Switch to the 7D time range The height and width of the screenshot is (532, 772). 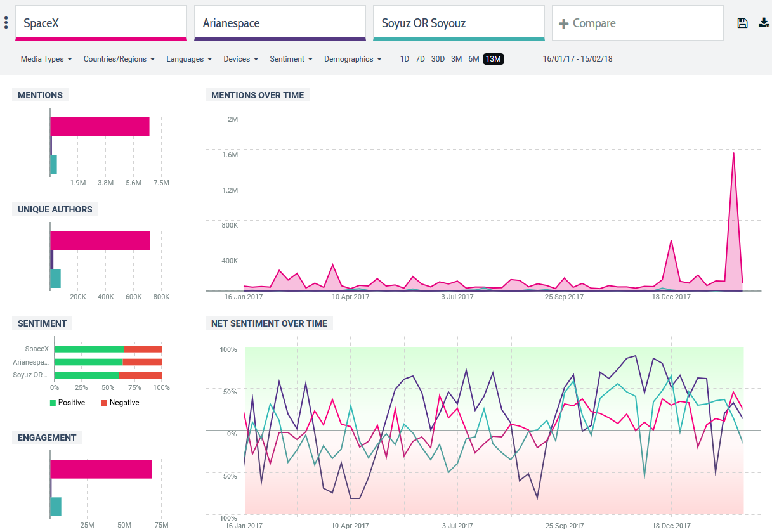[420, 59]
